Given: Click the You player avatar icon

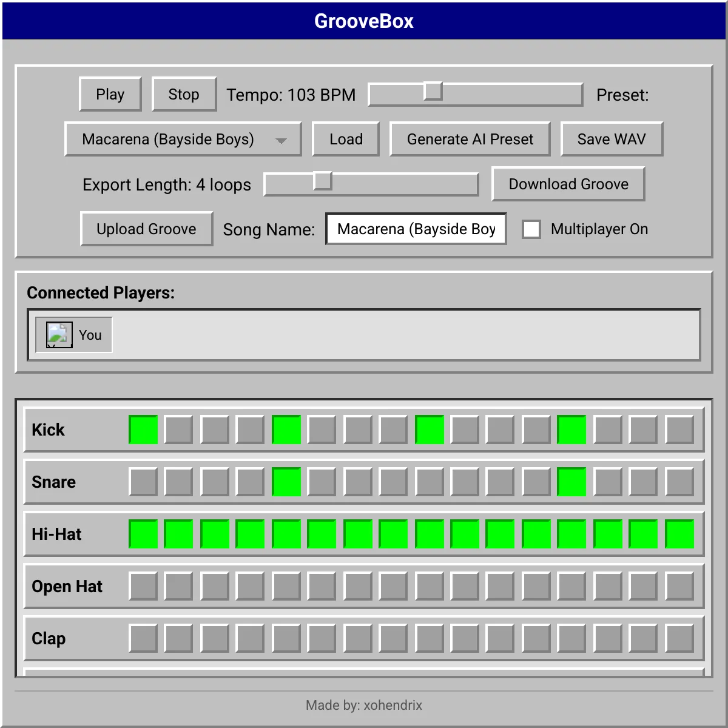Looking at the screenshot, I should [x=57, y=334].
